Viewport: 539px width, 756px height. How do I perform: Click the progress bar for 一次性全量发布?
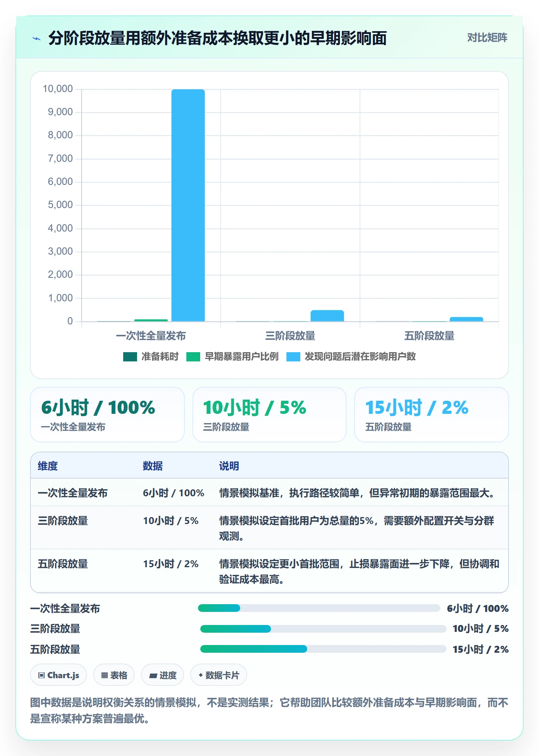point(319,608)
